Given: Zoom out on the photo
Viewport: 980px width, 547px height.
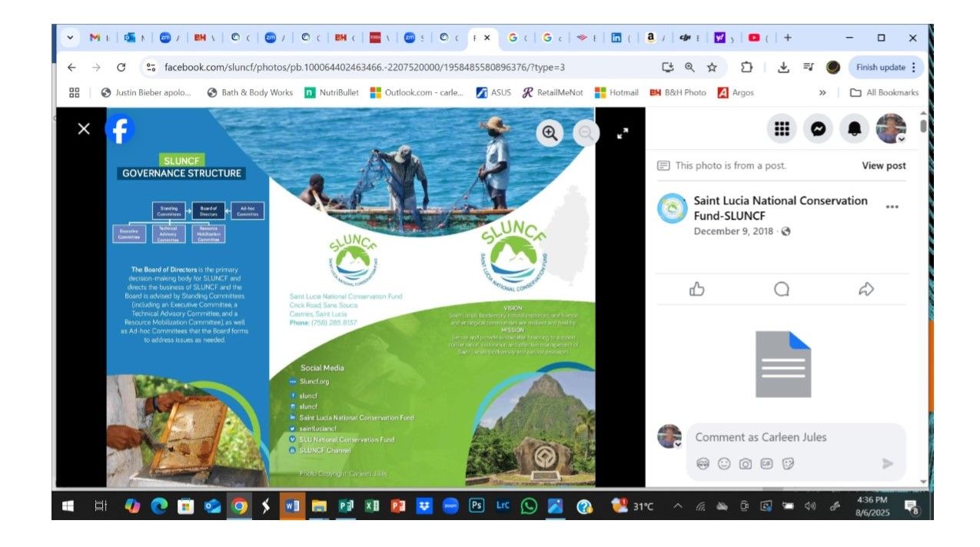Looking at the screenshot, I should 586,133.
